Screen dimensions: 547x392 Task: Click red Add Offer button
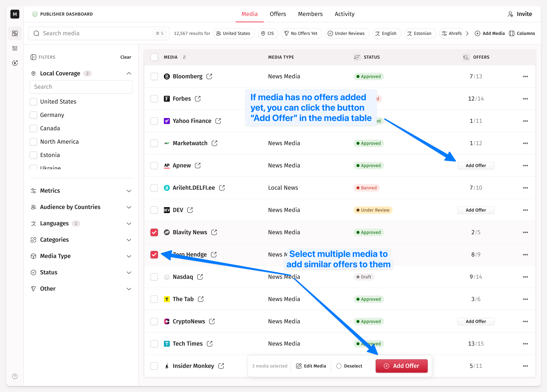pos(402,366)
